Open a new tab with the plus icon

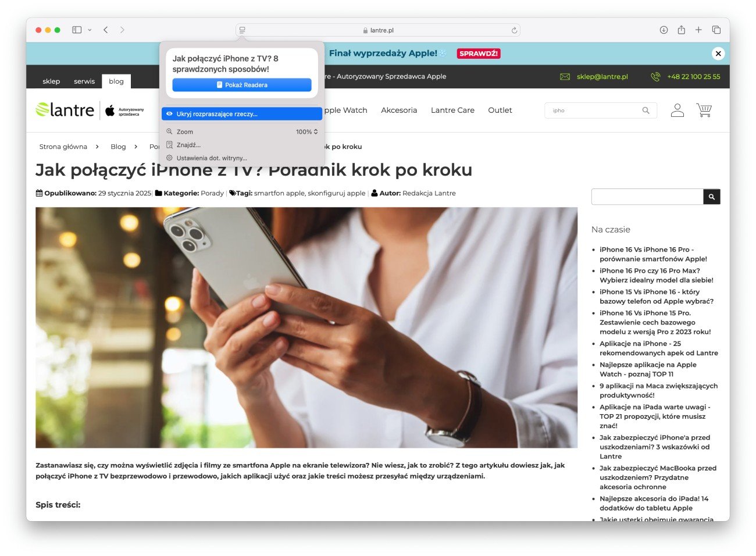click(x=698, y=30)
